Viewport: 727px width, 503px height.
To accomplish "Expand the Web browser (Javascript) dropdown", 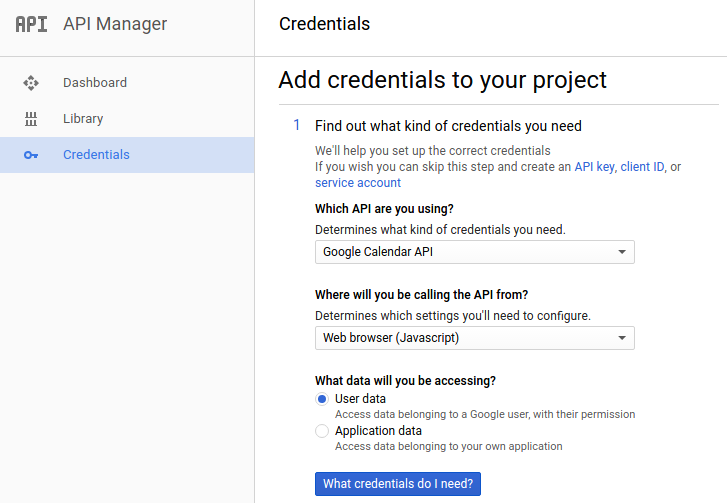I will point(475,338).
